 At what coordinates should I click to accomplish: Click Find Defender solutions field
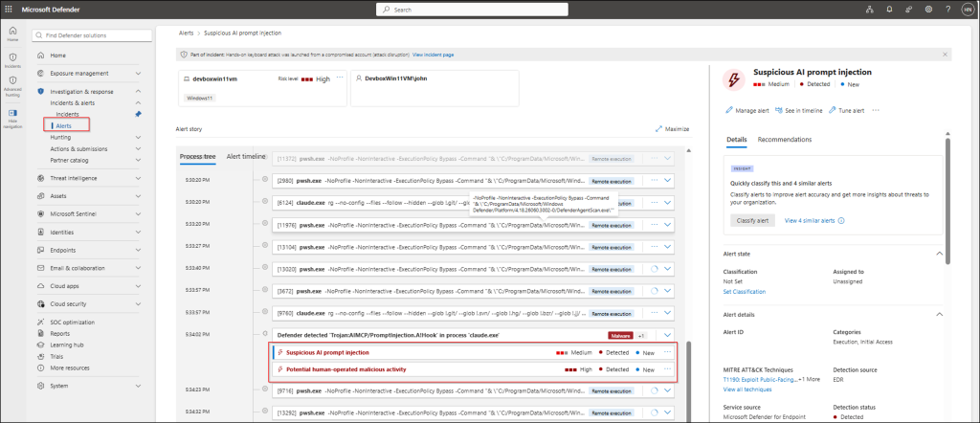[92, 35]
